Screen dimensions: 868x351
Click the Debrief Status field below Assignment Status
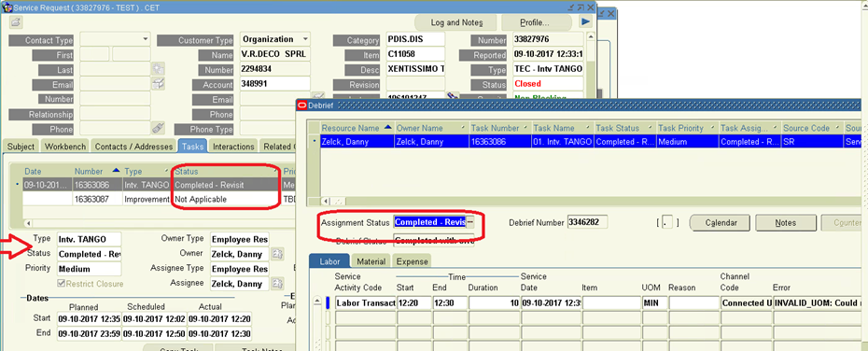point(433,240)
